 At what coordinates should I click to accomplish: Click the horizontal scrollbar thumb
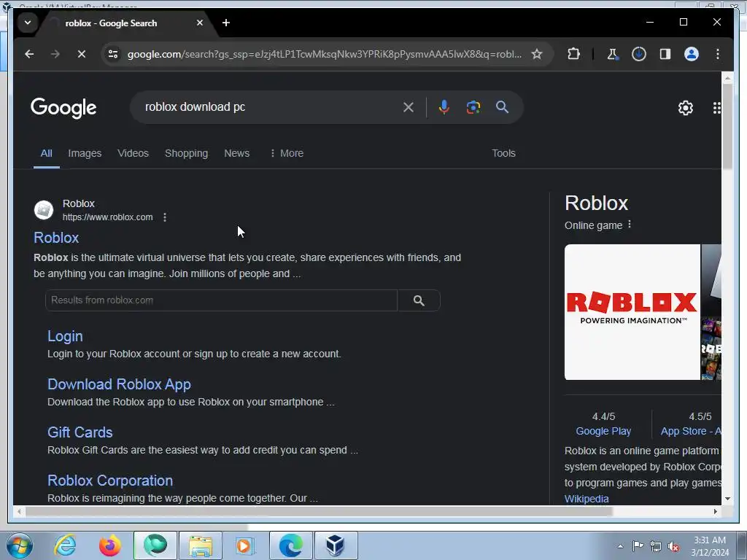pyautogui.click(x=319, y=511)
